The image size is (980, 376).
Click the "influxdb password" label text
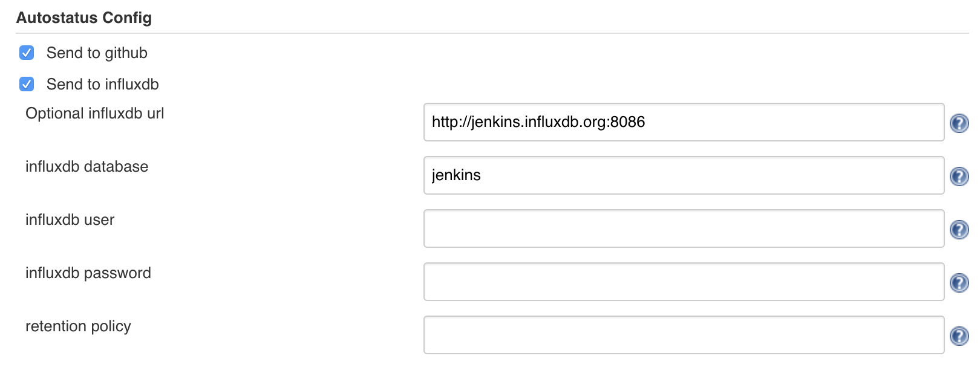tap(88, 273)
